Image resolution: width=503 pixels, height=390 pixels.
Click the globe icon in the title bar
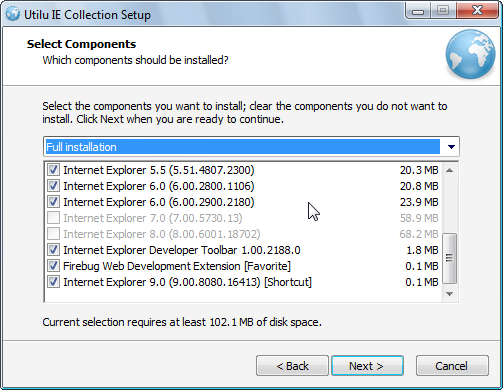13,14
